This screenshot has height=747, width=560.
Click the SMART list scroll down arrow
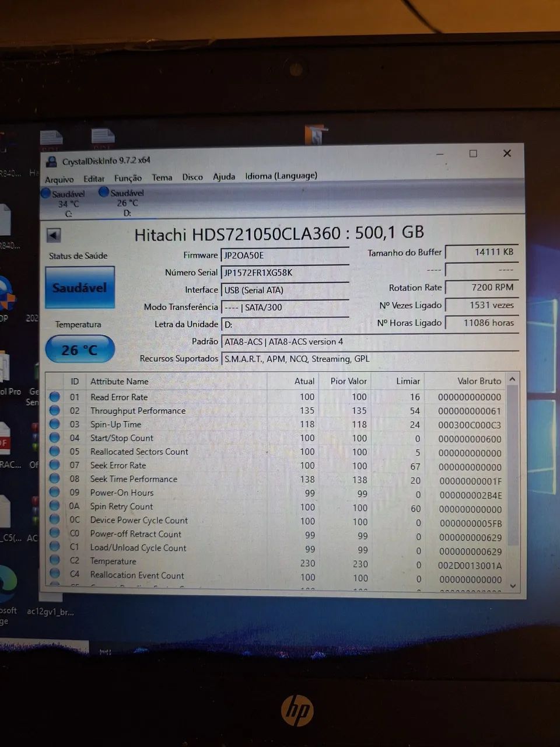tap(513, 585)
